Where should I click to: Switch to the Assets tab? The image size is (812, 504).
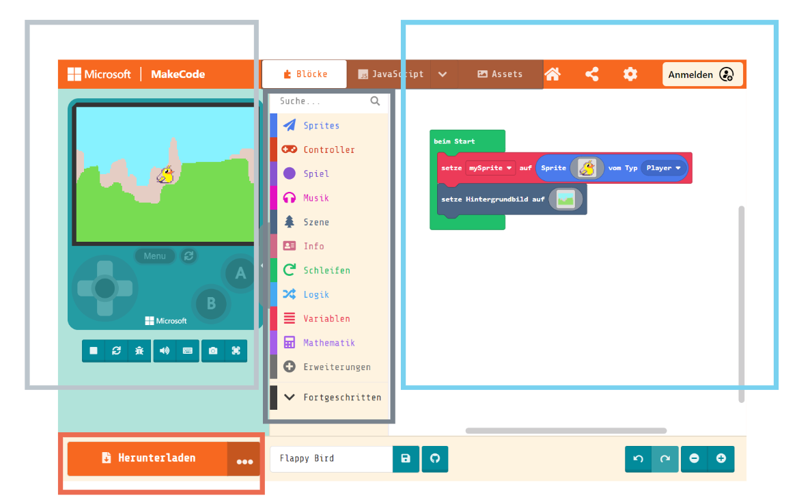pyautogui.click(x=501, y=74)
